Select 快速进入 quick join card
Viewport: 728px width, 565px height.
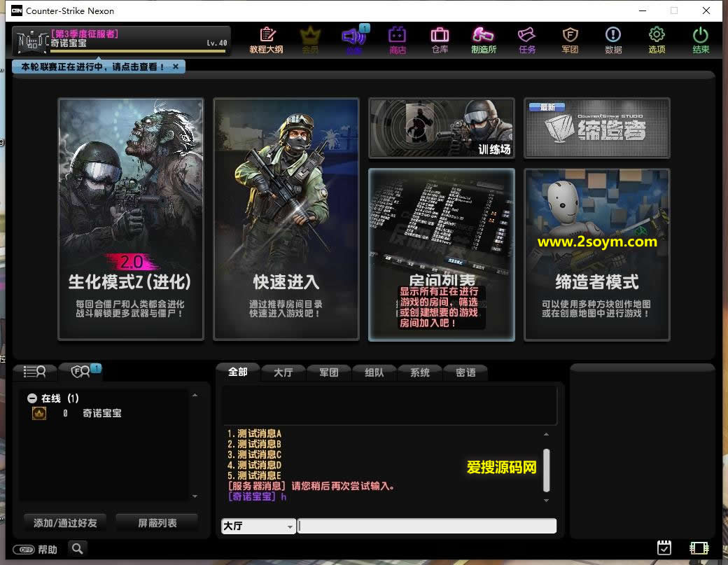[286, 218]
